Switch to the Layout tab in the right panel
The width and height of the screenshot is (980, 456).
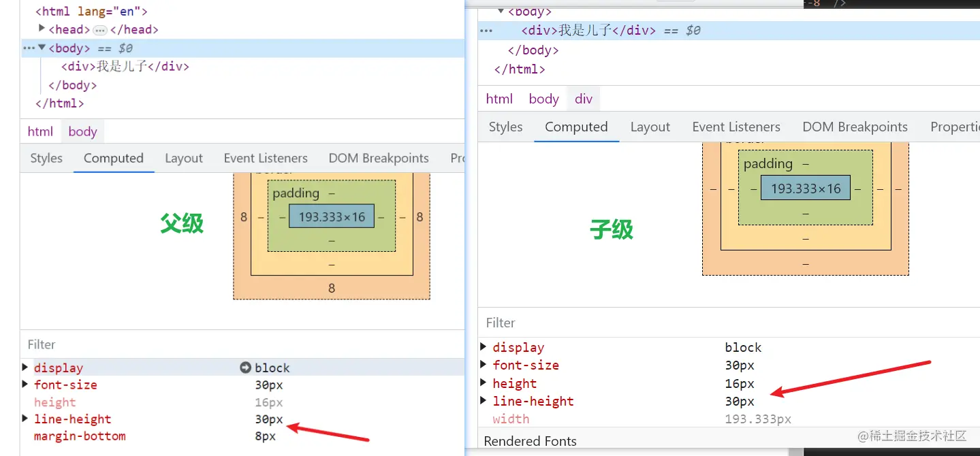coord(650,127)
